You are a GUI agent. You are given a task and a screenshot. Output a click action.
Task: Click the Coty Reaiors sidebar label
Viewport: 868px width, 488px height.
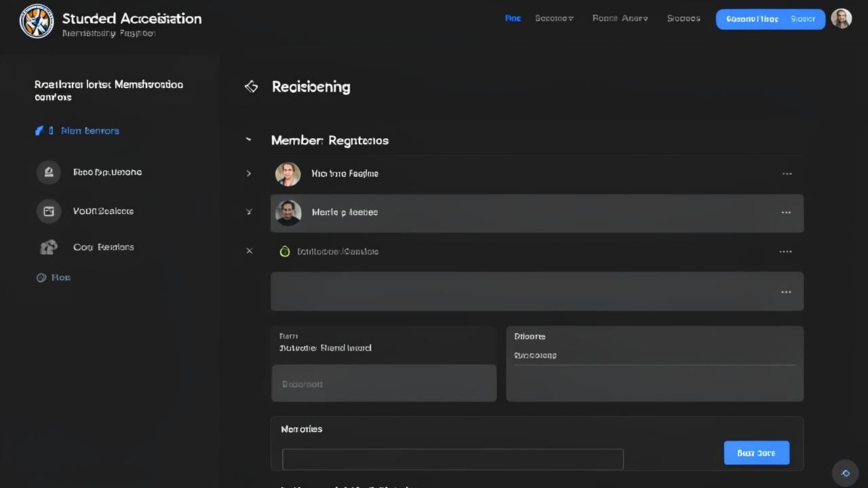pos(103,247)
